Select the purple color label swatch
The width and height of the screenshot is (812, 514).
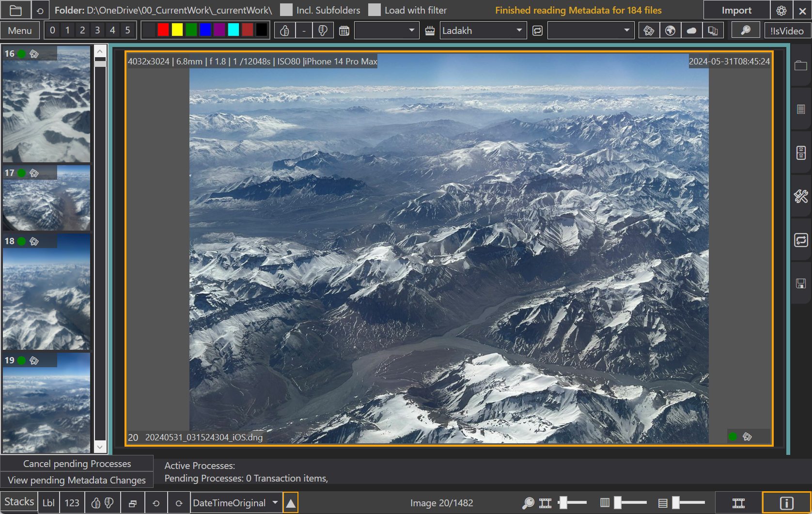click(219, 30)
